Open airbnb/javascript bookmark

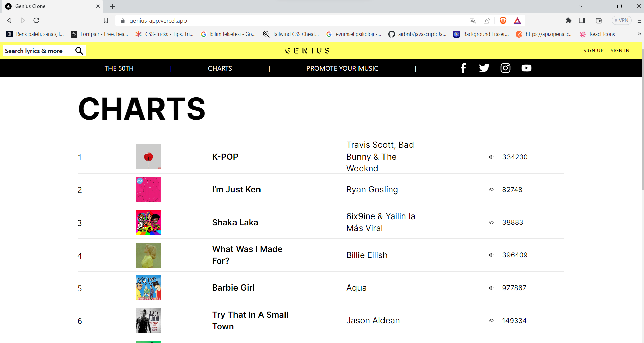(x=417, y=34)
